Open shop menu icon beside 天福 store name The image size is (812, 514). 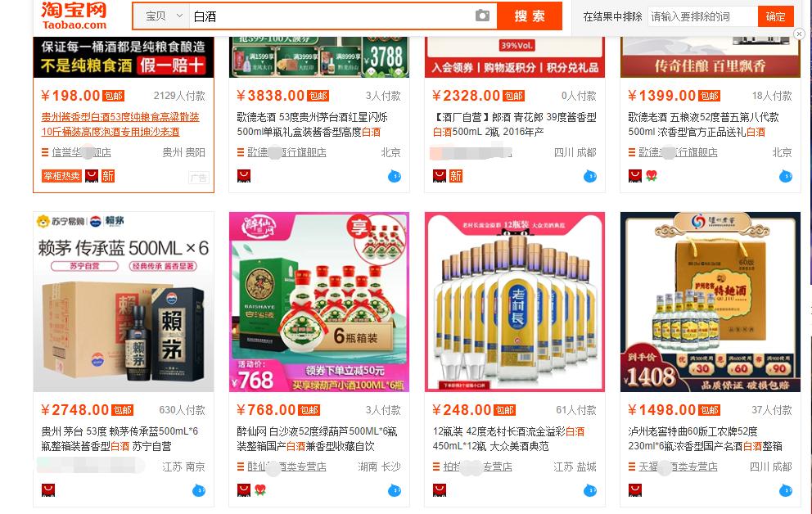632,467
